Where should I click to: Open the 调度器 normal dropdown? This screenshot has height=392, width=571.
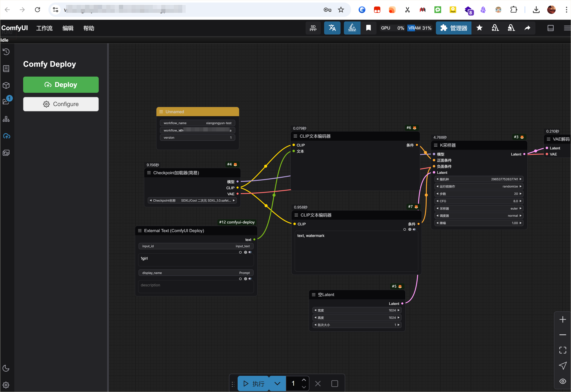479,216
